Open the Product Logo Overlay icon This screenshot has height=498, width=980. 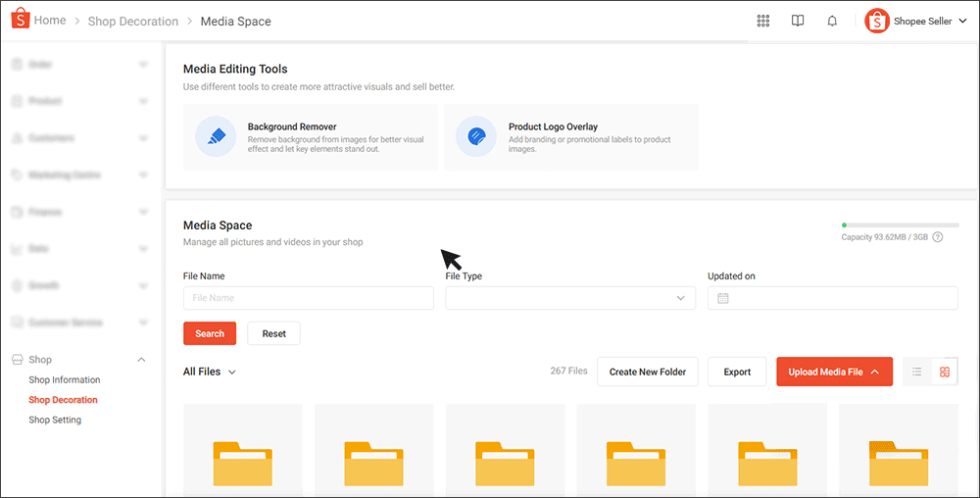click(476, 137)
